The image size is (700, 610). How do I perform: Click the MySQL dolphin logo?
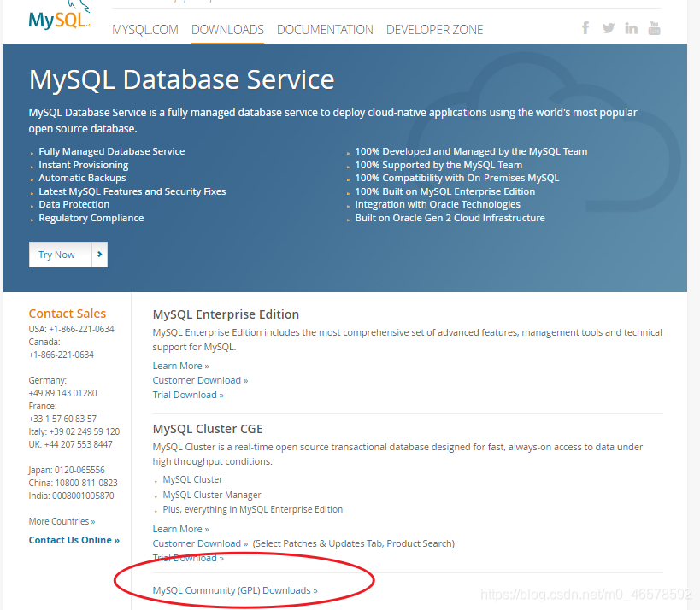59,16
